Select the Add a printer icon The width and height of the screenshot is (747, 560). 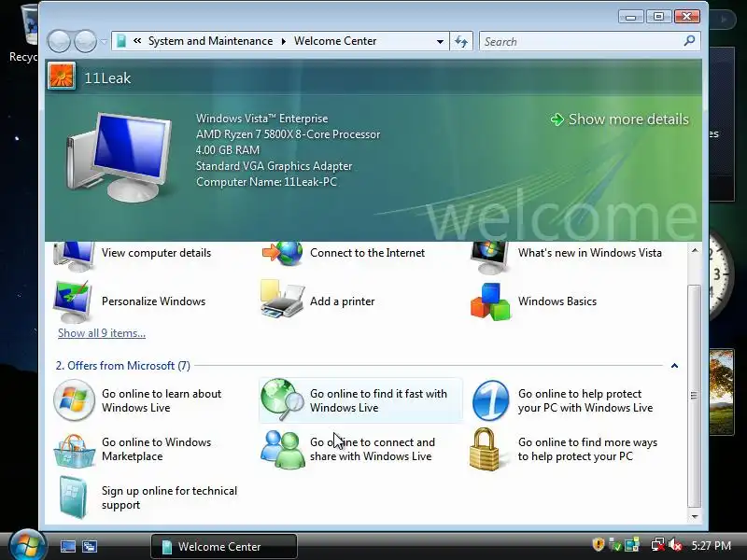282,299
